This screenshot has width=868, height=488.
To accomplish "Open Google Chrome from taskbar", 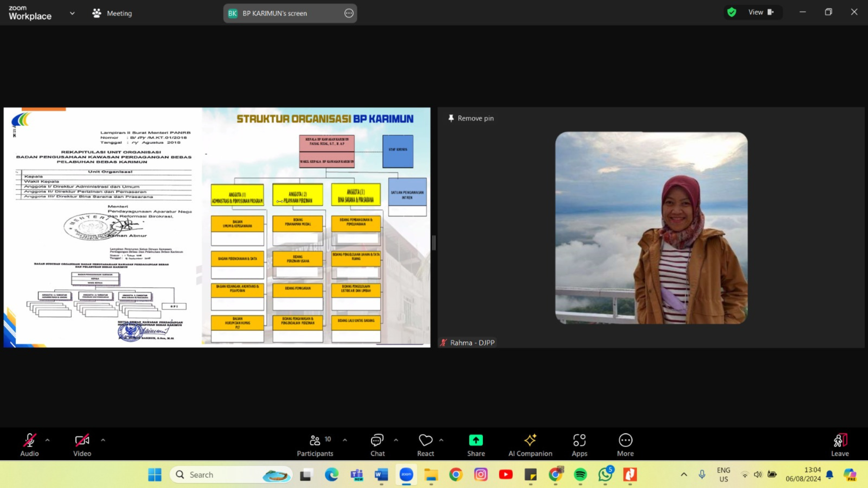I will pyautogui.click(x=456, y=474).
